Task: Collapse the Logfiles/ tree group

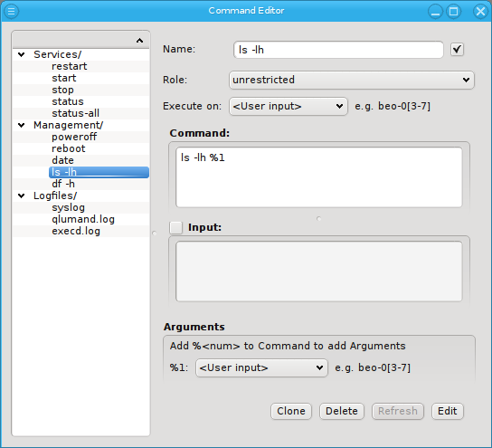Action: 22,195
